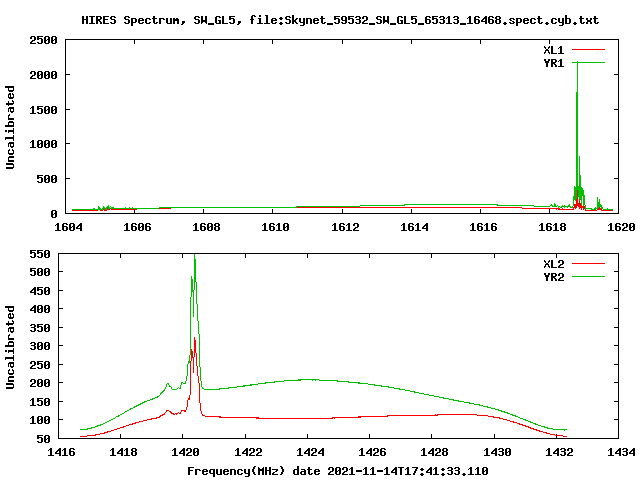This screenshot has width=640, height=480.
Task: Select the YR2 legend label
Action: [x=553, y=277]
